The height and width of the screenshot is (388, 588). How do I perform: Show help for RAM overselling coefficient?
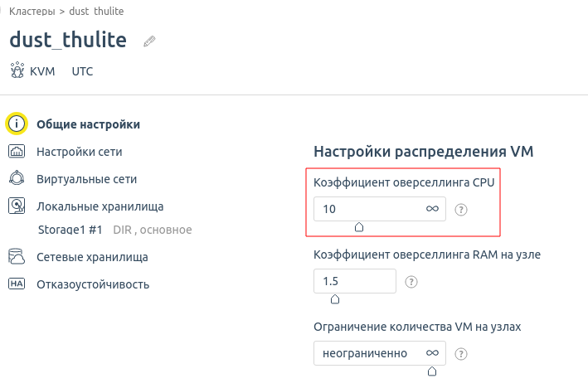coord(411,282)
